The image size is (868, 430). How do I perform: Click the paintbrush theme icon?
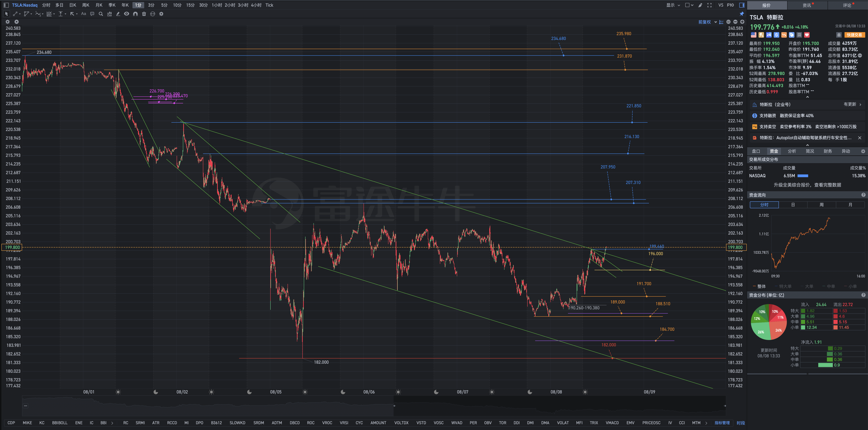click(700, 5)
